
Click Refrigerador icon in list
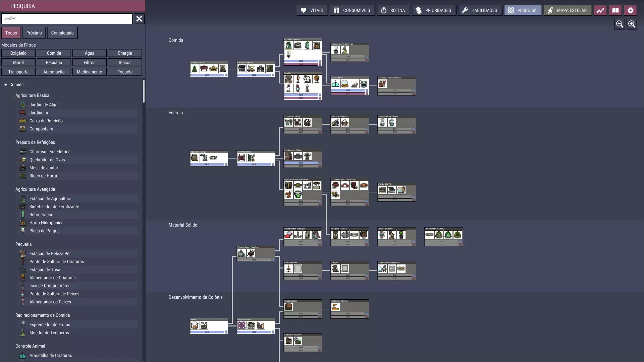pyautogui.click(x=23, y=215)
